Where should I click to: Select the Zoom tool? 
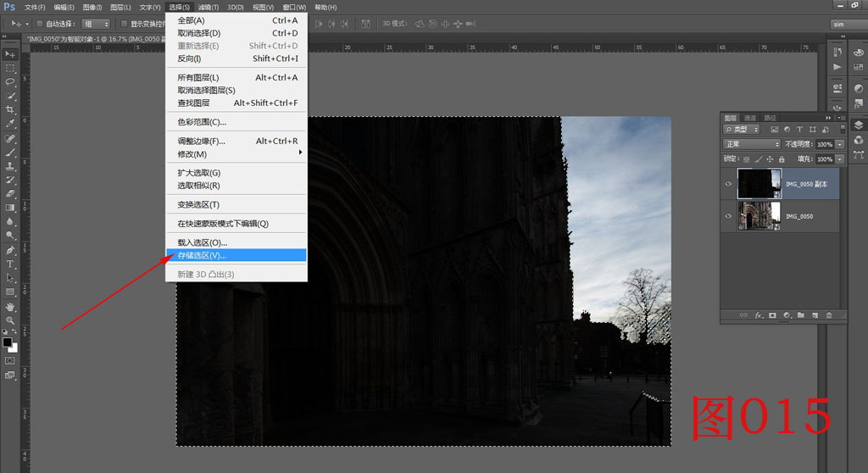(x=10, y=320)
